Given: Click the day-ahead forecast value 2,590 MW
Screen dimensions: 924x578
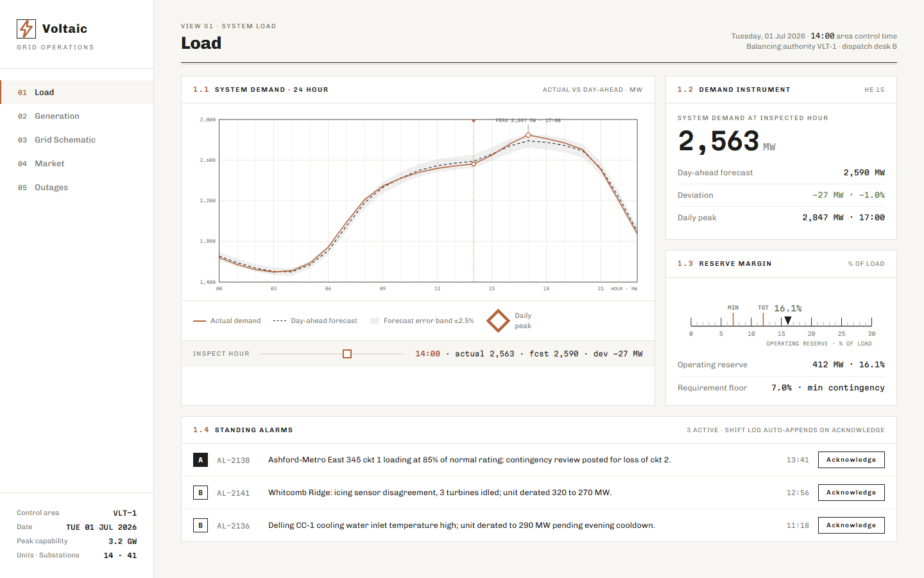Looking at the screenshot, I should coord(864,173).
